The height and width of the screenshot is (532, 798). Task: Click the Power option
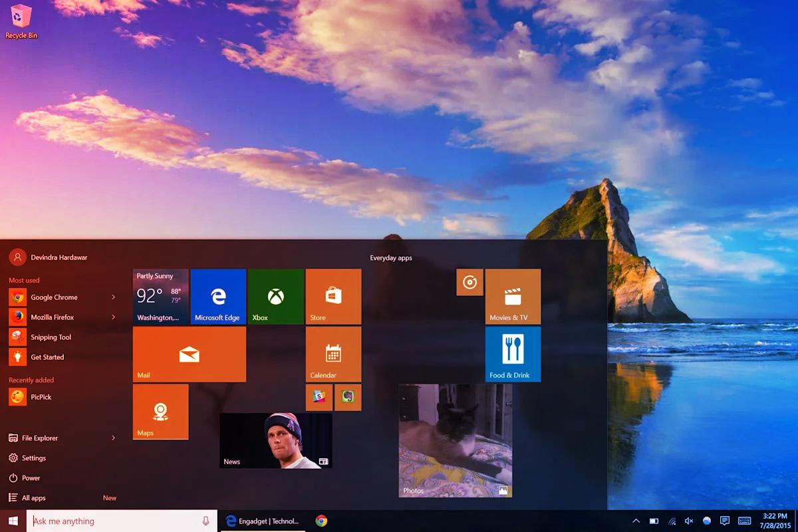[25, 478]
